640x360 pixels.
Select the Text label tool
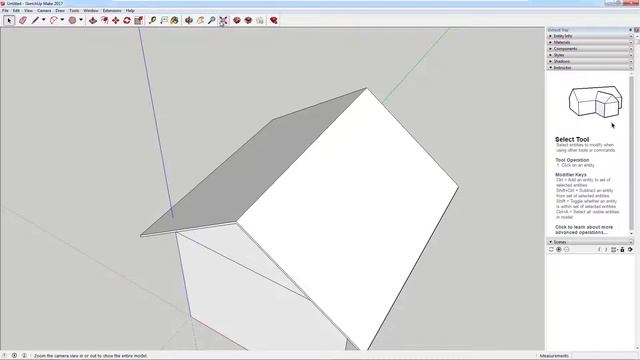[164, 20]
